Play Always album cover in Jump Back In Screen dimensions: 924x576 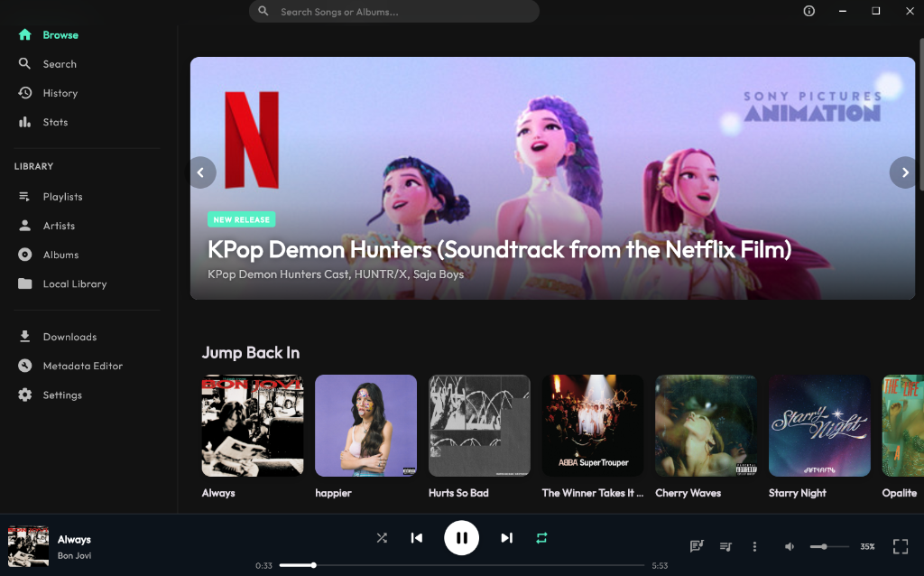(x=253, y=425)
